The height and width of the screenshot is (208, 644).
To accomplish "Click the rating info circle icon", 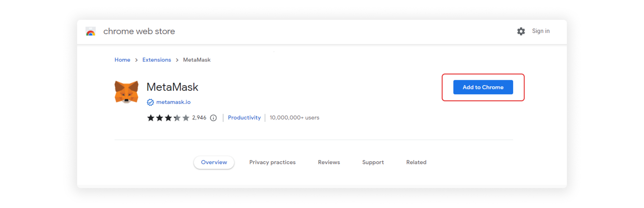I will tap(213, 118).
